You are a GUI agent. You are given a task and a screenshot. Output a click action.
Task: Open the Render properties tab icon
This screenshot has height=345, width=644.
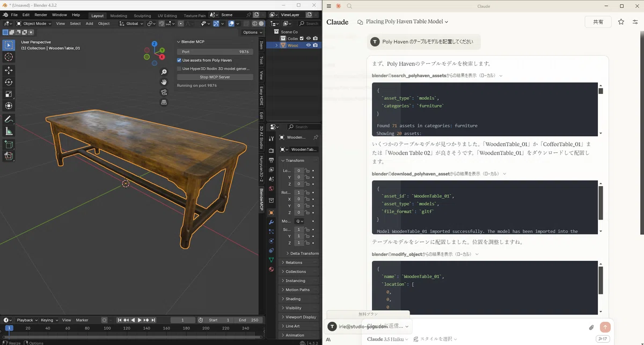pyautogui.click(x=271, y=151)
